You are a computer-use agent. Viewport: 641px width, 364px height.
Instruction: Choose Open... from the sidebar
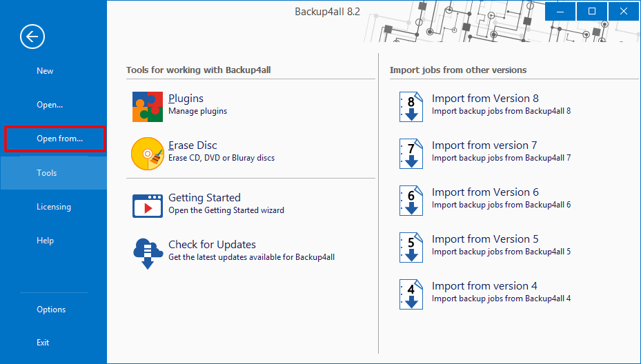coord(50,105)
